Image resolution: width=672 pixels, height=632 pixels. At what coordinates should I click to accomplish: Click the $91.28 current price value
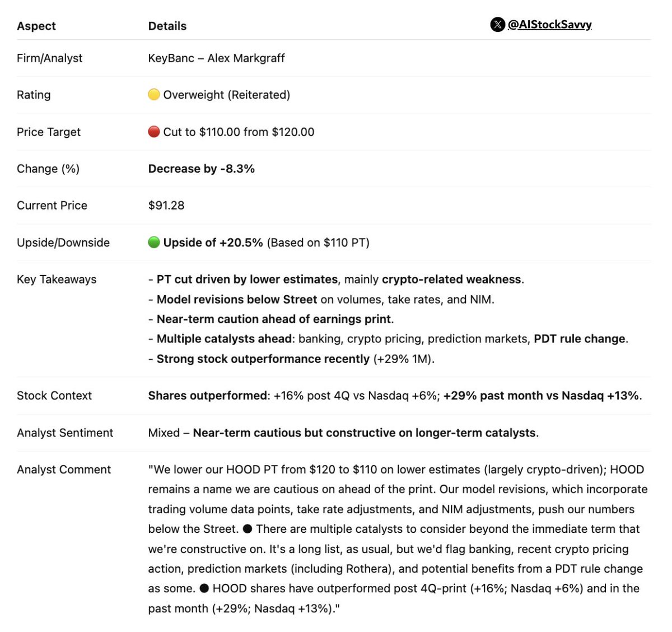pos(166,206)
